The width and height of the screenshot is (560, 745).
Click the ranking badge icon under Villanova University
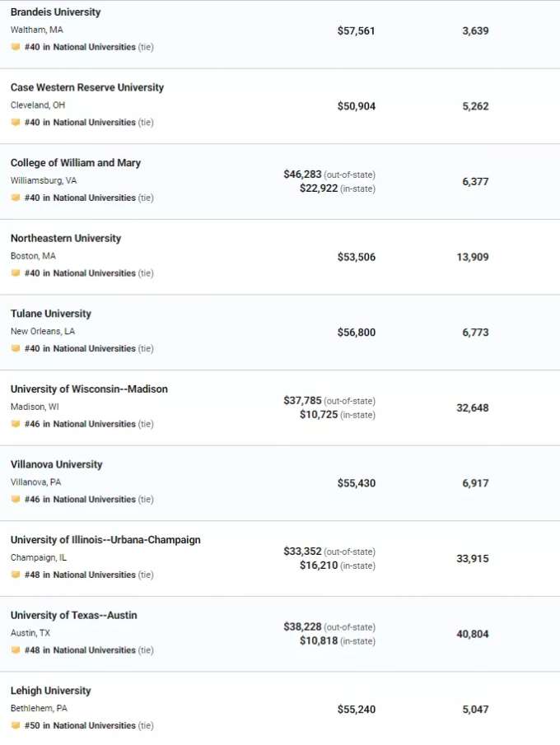[x=16, y=500]
